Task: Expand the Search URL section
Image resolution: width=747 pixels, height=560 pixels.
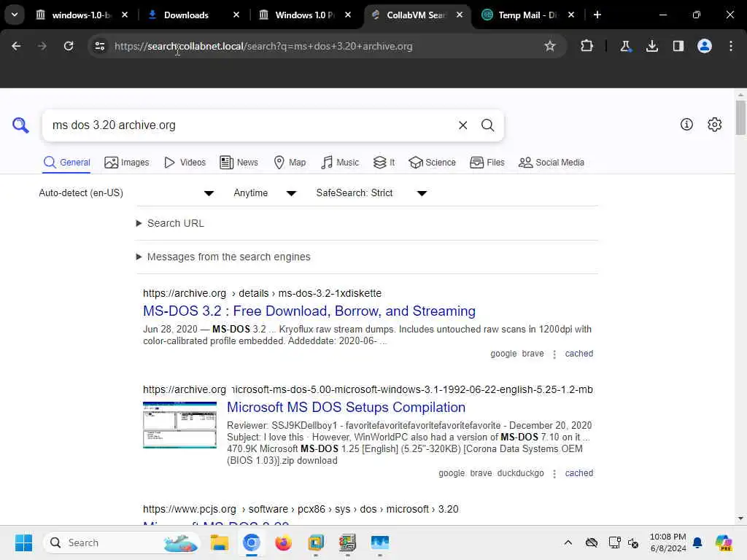Action: (x=170, y=223)
